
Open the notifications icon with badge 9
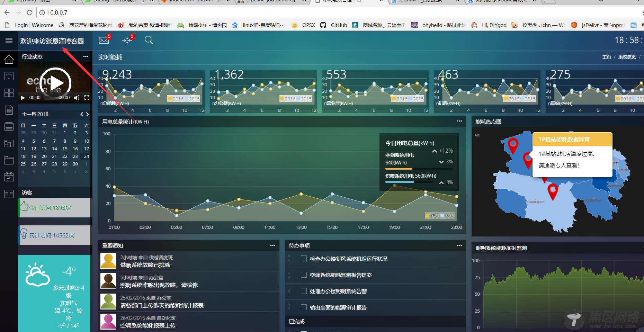[x=127, y=40]
